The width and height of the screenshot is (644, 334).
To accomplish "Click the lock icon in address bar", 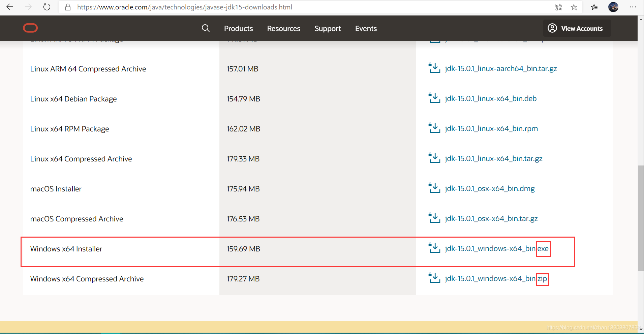I will pos(68,7).
